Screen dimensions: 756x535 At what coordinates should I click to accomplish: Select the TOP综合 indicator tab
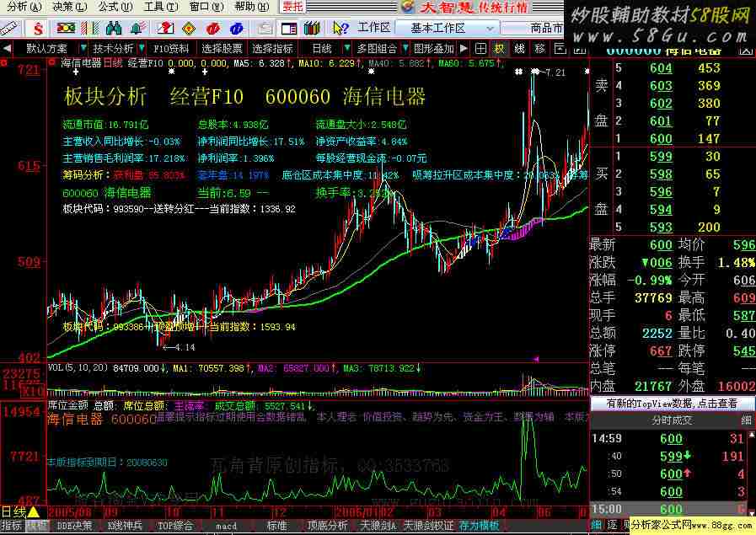174,526
